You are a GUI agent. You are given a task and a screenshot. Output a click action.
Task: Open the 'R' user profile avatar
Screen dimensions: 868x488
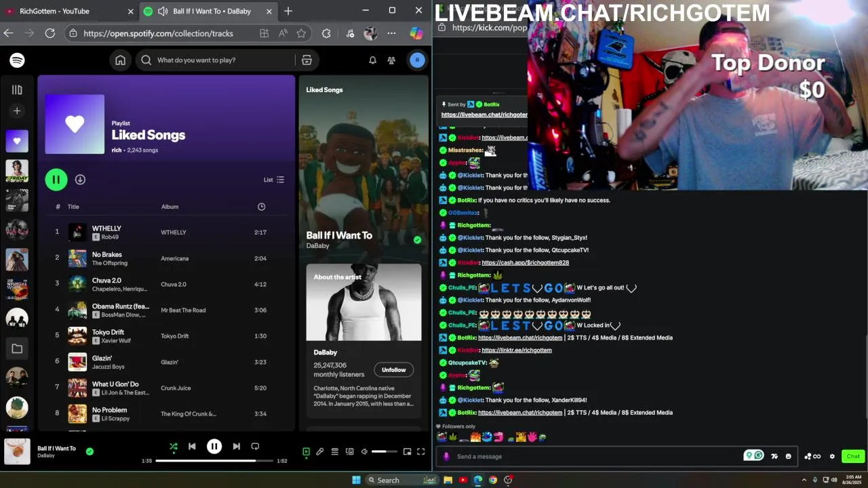tap(417, 60)
